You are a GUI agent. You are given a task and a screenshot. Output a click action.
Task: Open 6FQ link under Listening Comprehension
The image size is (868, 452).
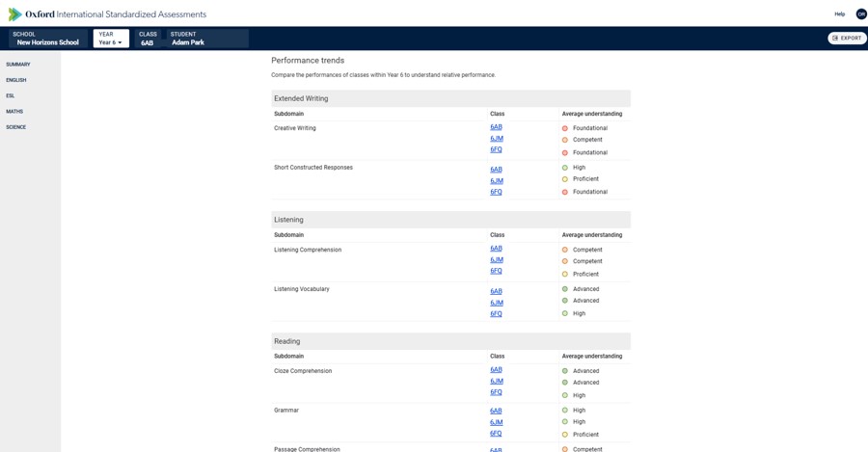(x=496, y=271)
